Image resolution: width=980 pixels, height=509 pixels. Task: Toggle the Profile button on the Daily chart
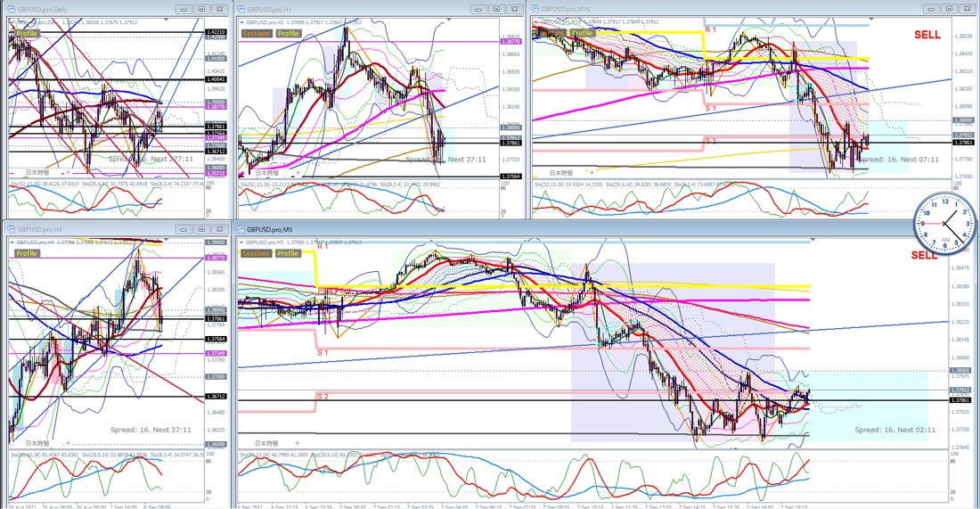point(27,33)
